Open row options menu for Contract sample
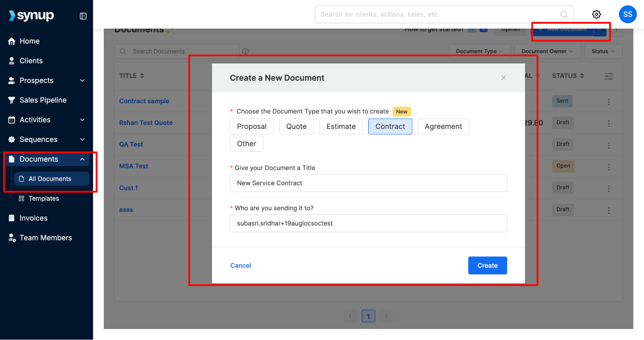The height and width of the screenshot is (340, 644). point(609,102)
